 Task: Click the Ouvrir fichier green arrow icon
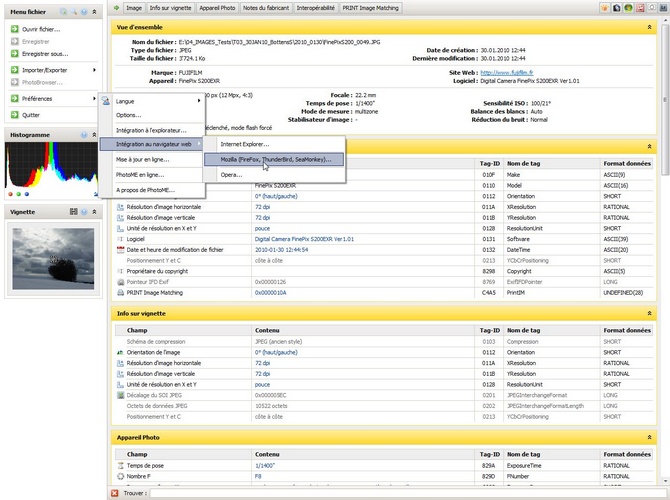coord(15,30)
